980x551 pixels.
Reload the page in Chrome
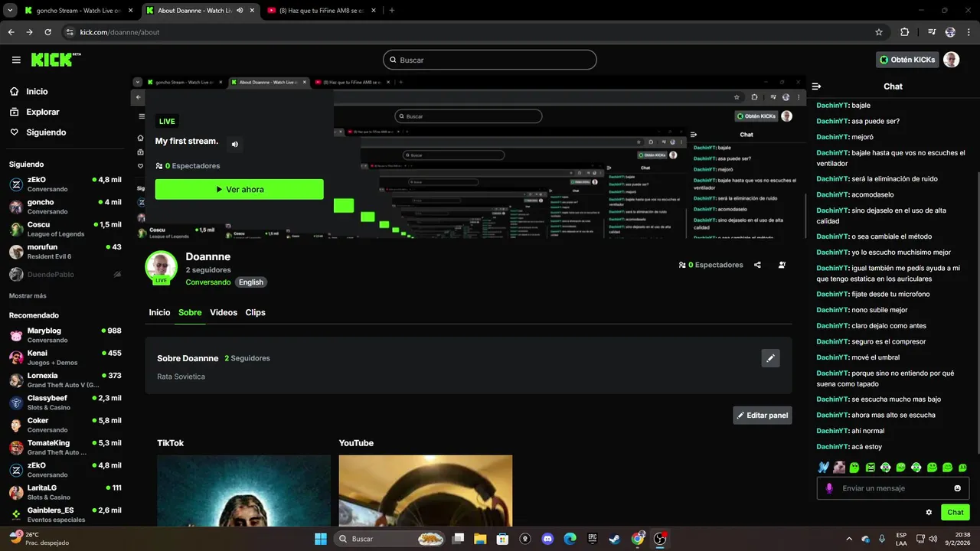[47, 32]
